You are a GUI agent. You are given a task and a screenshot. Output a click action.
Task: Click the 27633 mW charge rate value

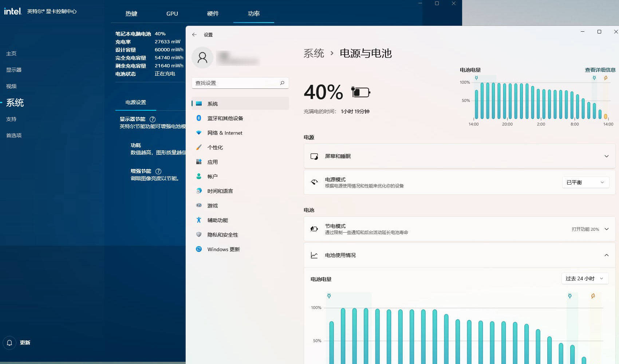[167, 41]
